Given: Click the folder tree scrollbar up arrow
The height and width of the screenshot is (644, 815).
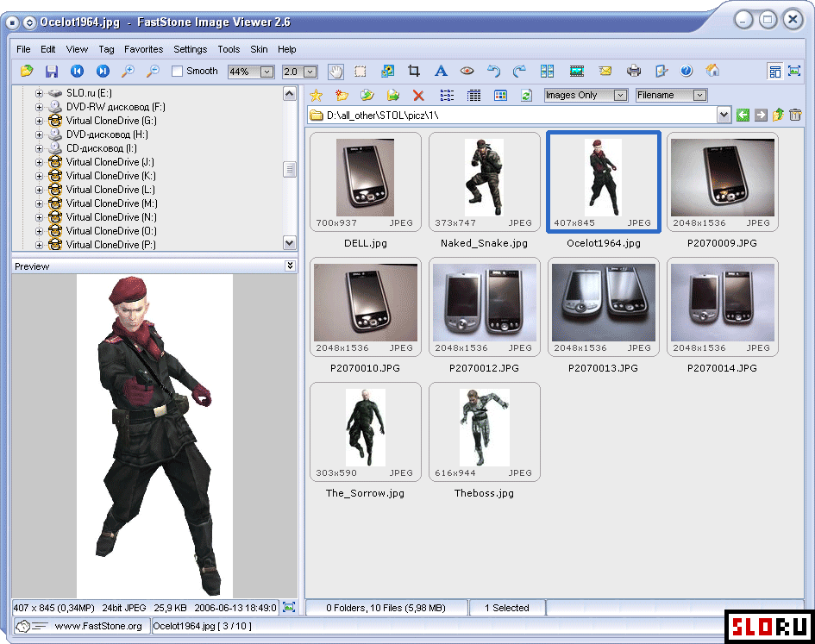Looking at the screenshot, I should (290, 94).
